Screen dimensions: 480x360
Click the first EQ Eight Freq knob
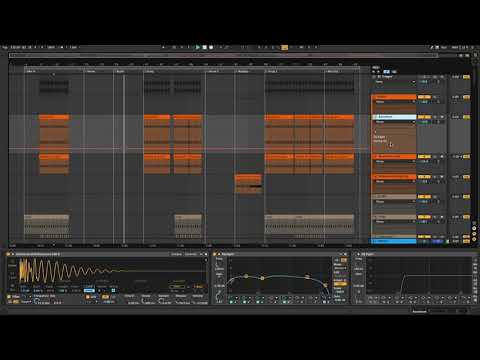coord(219,265)
